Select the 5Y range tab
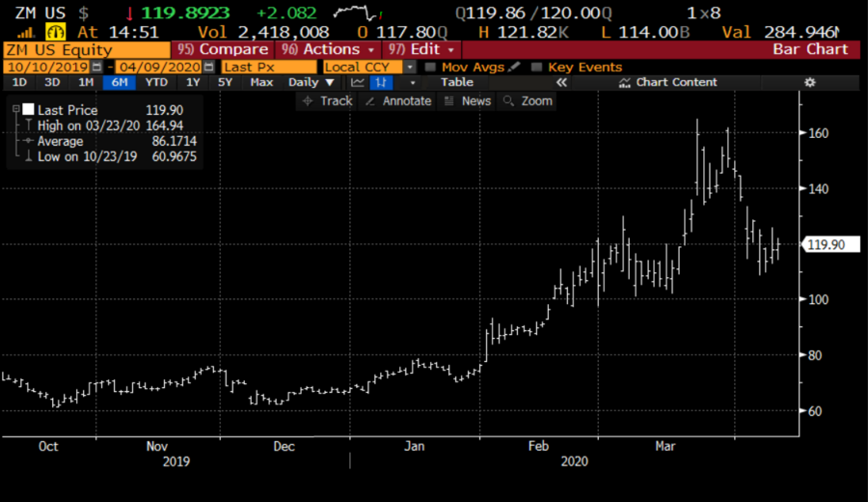This screenshot has width=868, height=502. [x=225, y=83]
